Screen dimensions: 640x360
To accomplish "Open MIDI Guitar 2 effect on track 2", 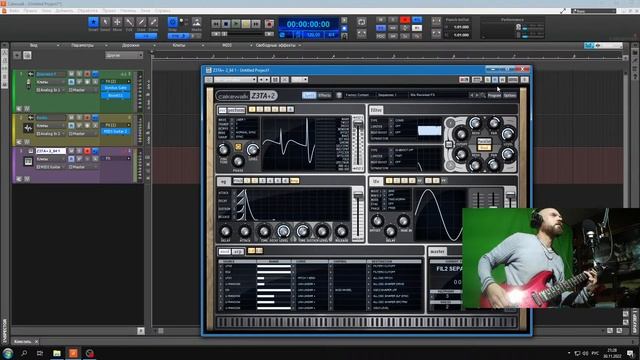I will tap(116, 131).
